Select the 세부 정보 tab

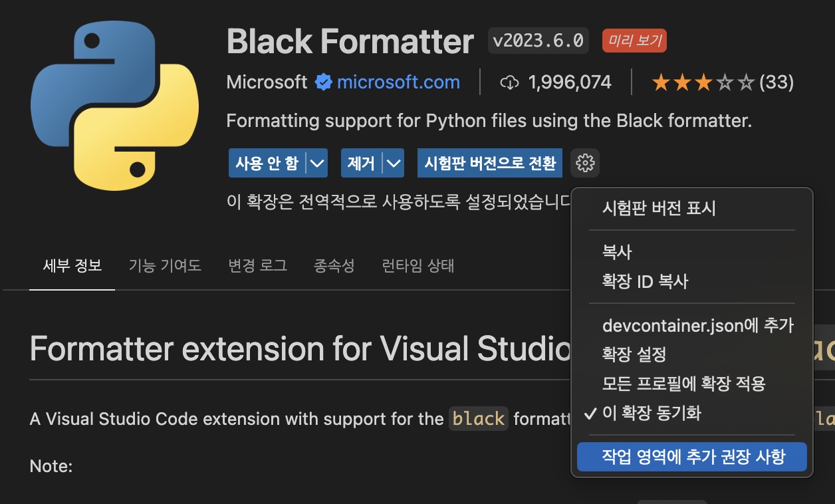point(72,266)
